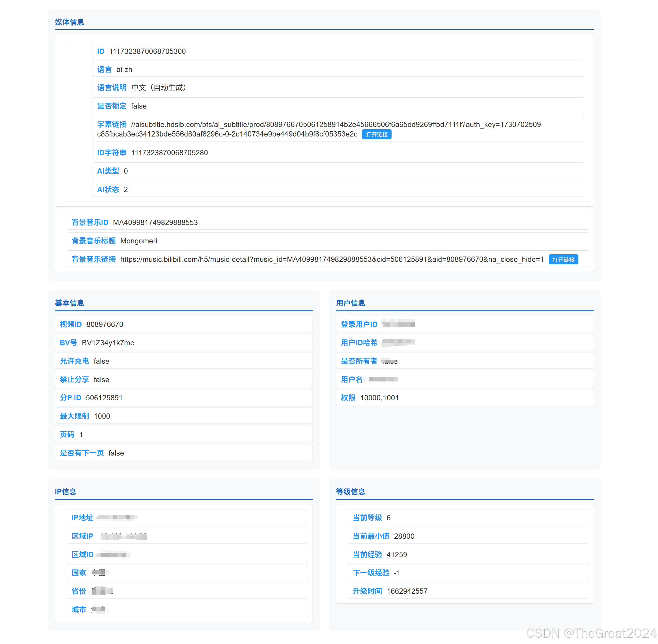This screenshot has width=658, height=644.
Task: Click the 背景音乐链接 bilibili music URL
Action: (x=331, y=259)
